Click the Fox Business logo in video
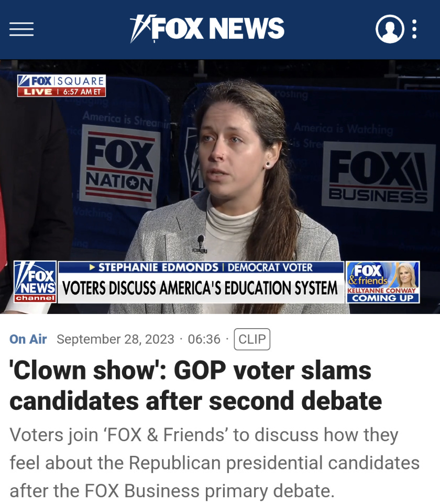 point(378,176)
